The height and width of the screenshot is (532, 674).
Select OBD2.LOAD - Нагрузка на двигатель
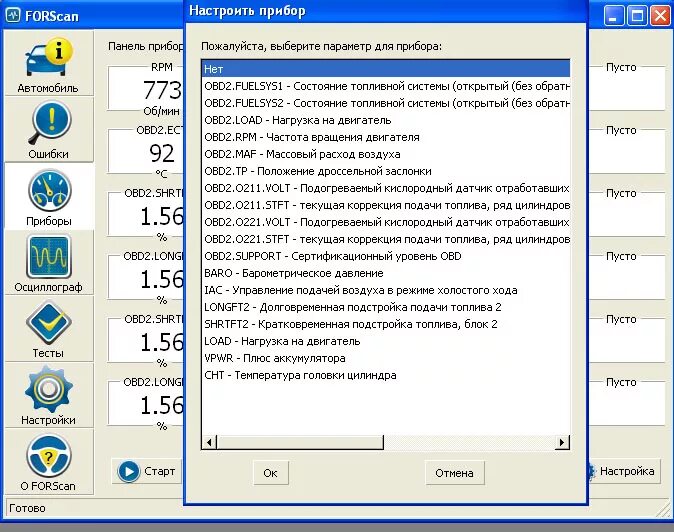tap(386, 120)
